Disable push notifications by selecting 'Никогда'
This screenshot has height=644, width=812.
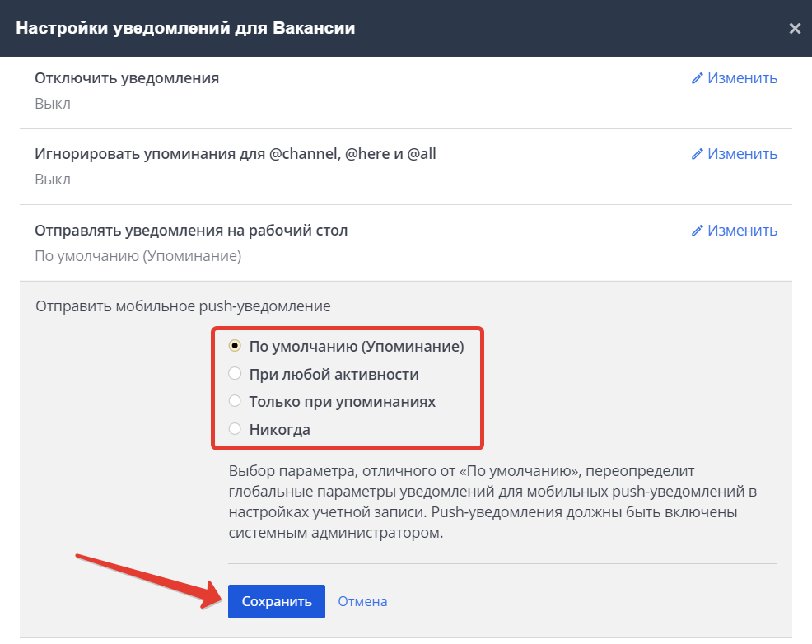[x=235, y=429]
